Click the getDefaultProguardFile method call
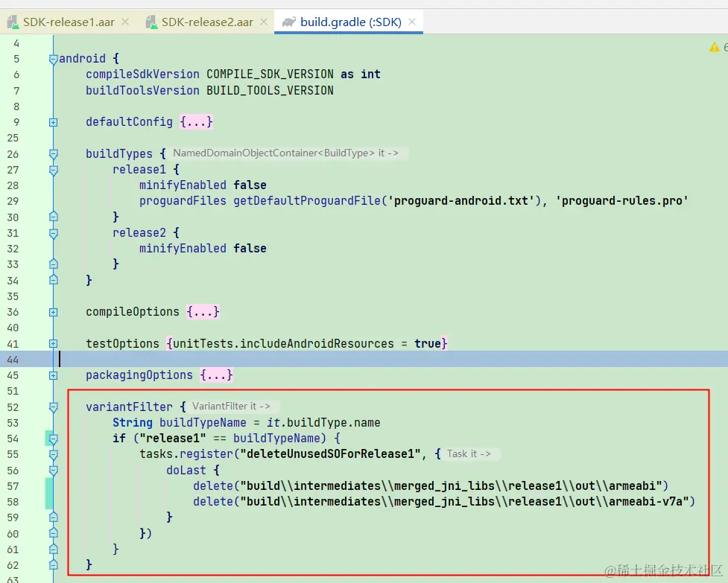The width and height of the screenshot is (728, 583). pos(307,201)
